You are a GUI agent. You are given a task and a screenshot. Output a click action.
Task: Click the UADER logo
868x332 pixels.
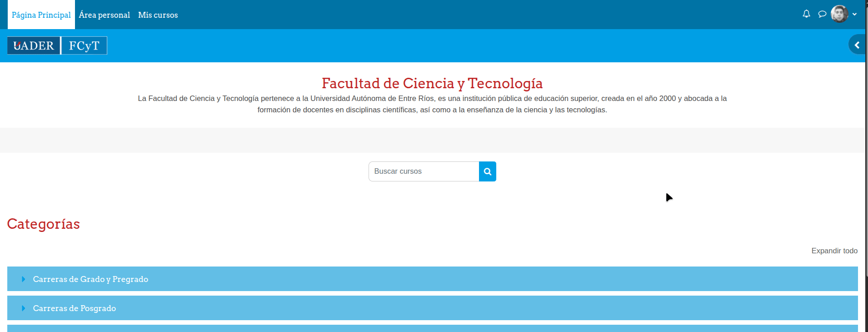pyautogui.click(x=34, y=45)
